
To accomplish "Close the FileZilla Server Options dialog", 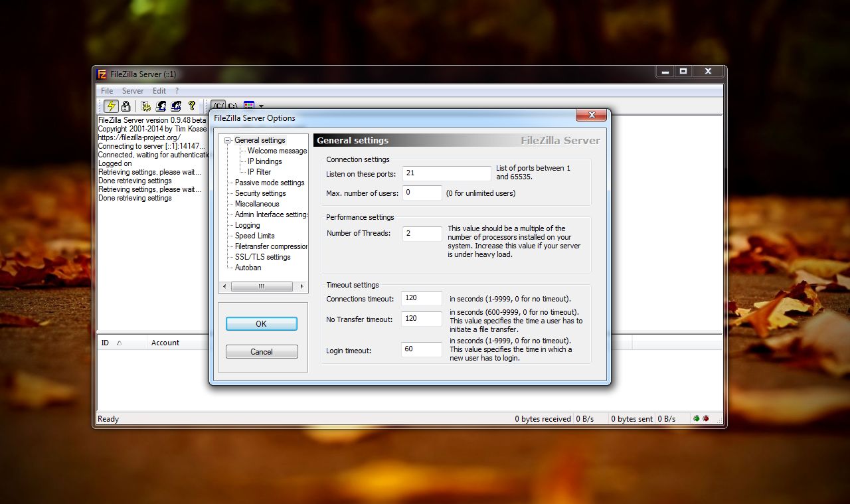I will [x=590, y=116].
